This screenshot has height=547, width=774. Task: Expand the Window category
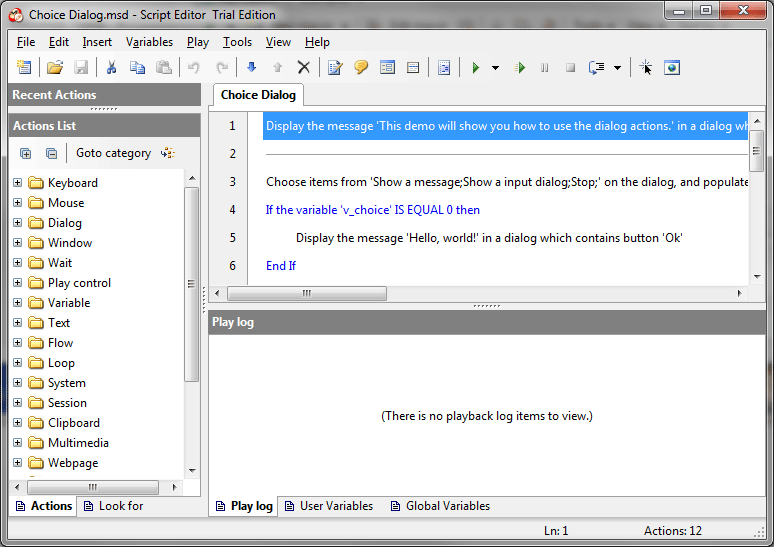click(18, 242)
